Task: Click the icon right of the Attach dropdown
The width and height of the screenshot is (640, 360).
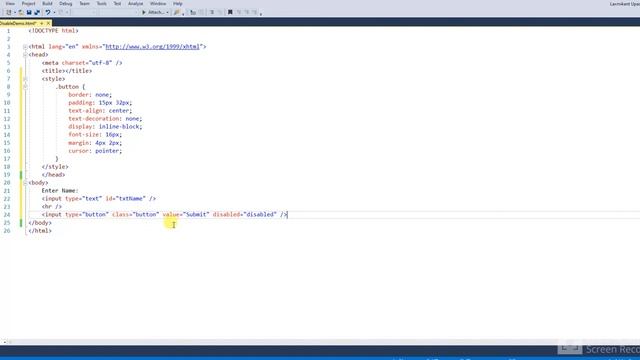Action: coord(177,12)
